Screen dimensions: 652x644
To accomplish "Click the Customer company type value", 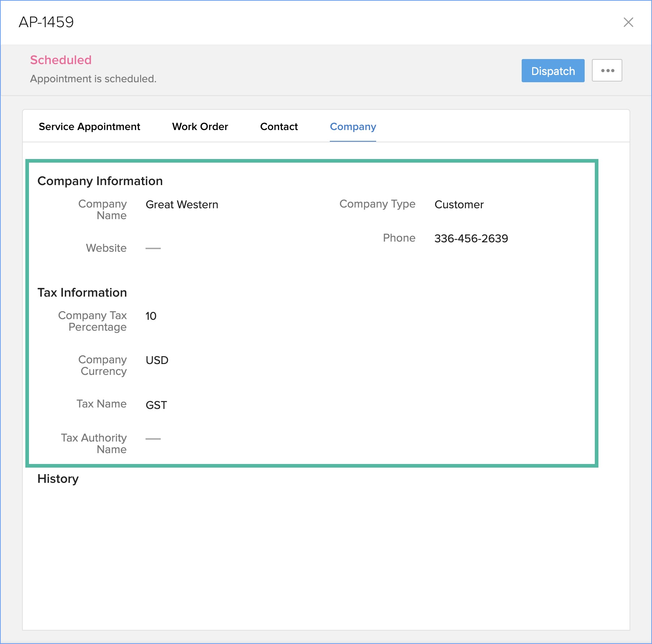I will click(459, 205).
